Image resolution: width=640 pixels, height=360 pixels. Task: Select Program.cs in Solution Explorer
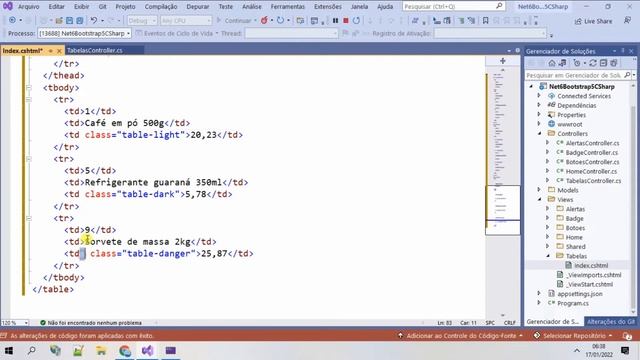click(x=573, y=303)
